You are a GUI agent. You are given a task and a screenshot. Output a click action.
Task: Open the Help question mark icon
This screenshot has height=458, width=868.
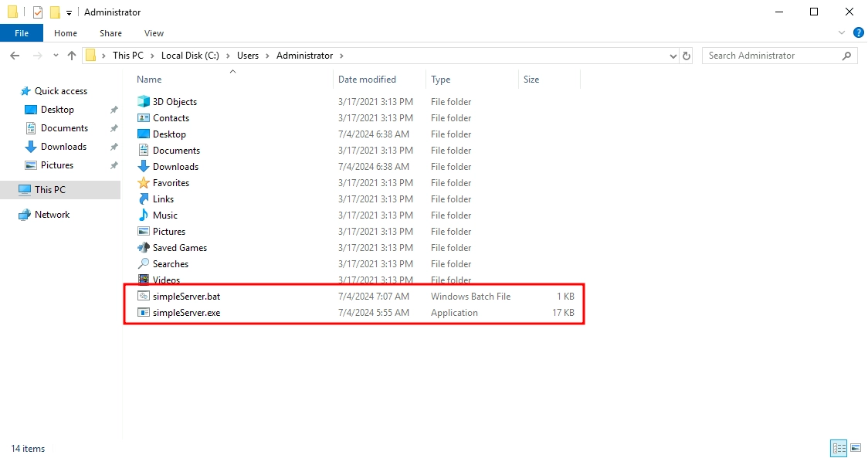tap(858, 33)
